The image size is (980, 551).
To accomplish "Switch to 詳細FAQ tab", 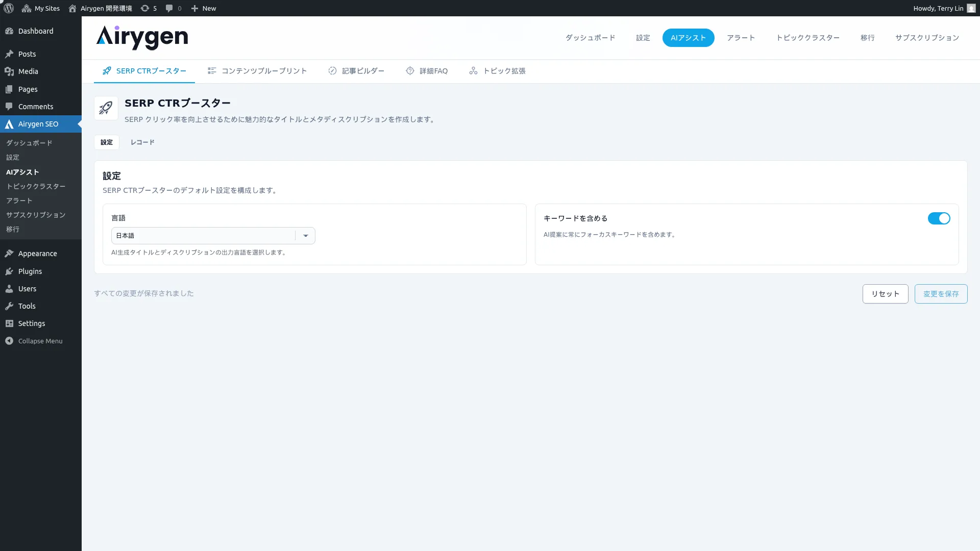I will click(x=427, y=71).
